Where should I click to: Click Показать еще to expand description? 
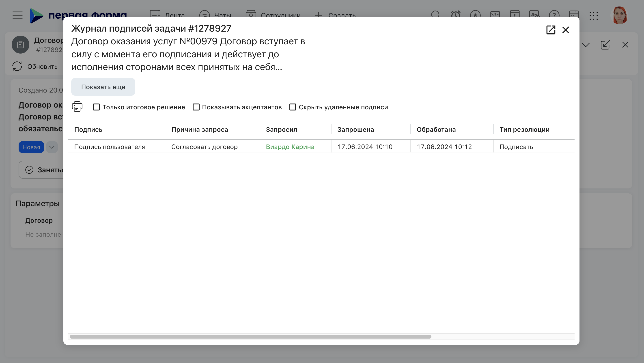[103, 87]
